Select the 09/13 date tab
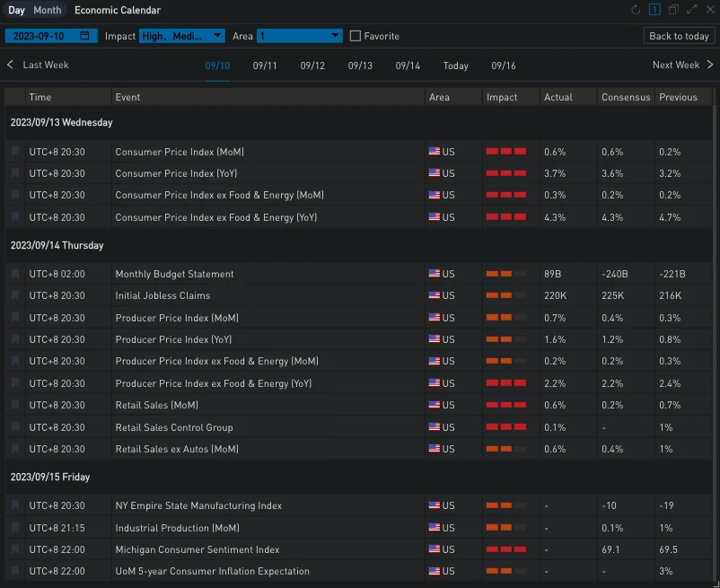 360,66
